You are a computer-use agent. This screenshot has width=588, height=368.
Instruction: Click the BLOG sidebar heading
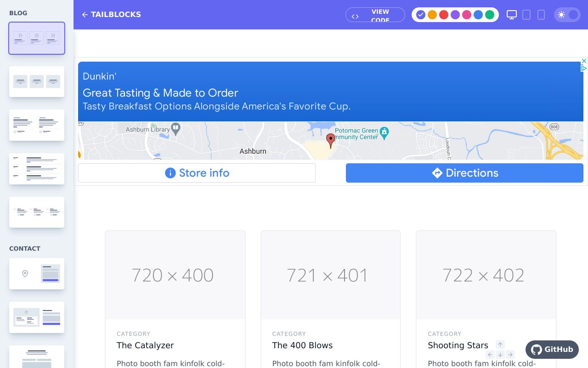point(18,13)
